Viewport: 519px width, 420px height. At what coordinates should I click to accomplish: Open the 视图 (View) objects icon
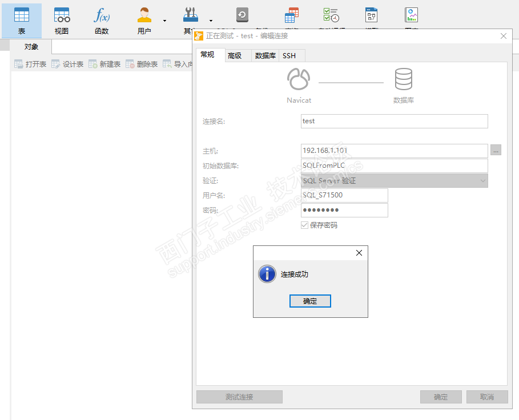(x=62, y=21)
